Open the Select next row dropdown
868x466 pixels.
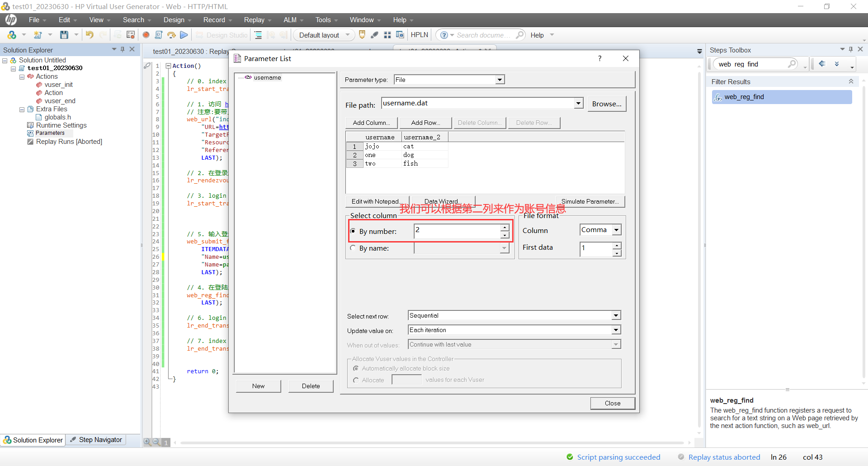point(616,315)
